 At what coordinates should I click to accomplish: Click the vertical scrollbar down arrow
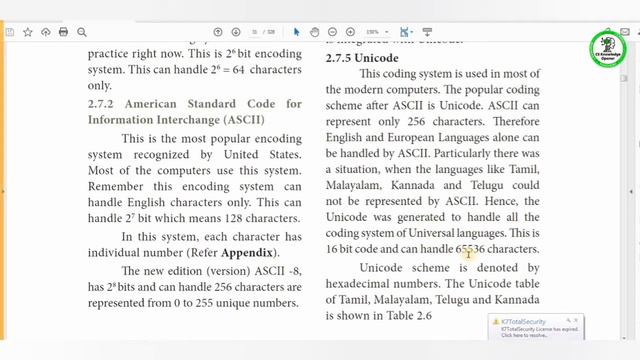(624, 338)
